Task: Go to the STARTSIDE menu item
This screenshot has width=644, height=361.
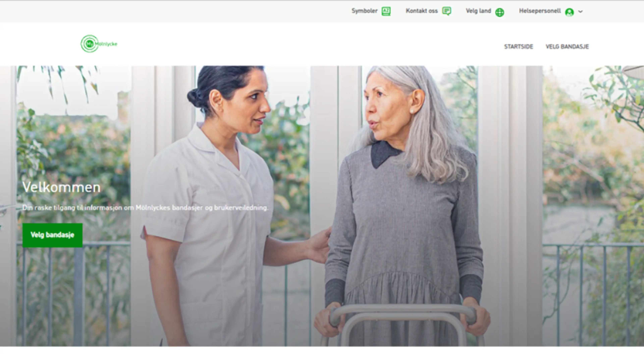Action: 519,46
